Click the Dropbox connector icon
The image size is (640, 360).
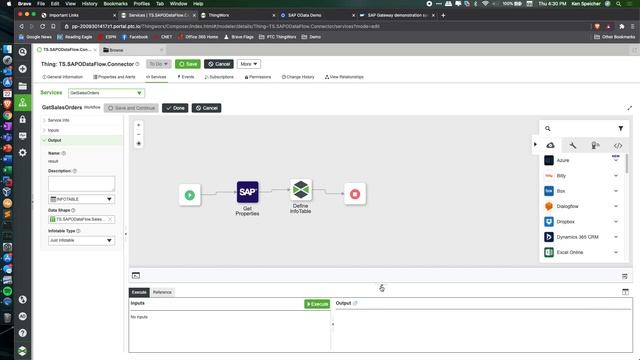click(549, 222)
